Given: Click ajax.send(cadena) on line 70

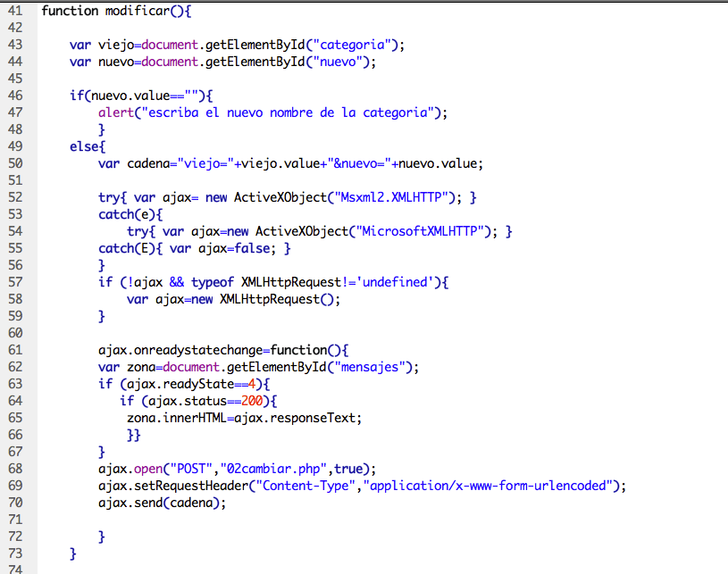Looking at the screenshot, I should pyautogui.click(x=161, y=503).
